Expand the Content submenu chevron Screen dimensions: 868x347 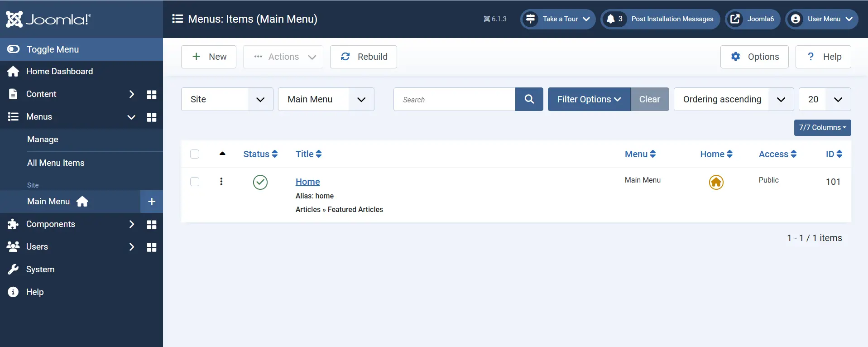click(131, 94)
